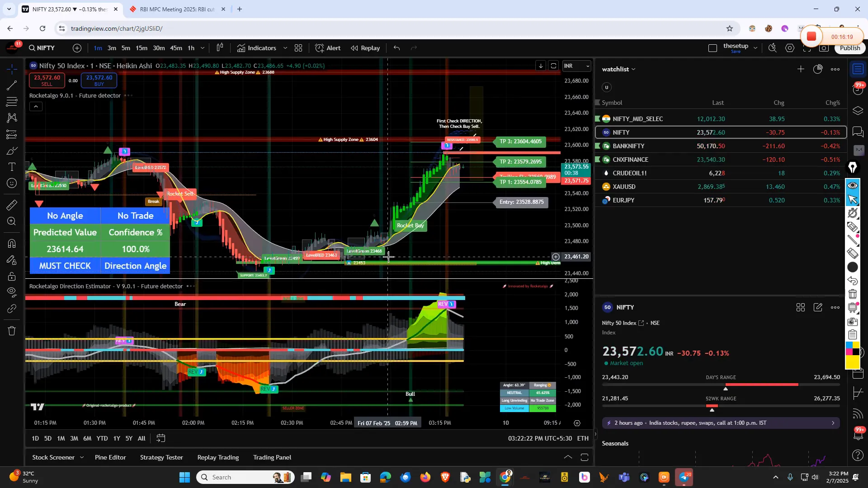Viewport: 868px width, 488px height.
Task: Click the Publish button
Action: [849, 48]
